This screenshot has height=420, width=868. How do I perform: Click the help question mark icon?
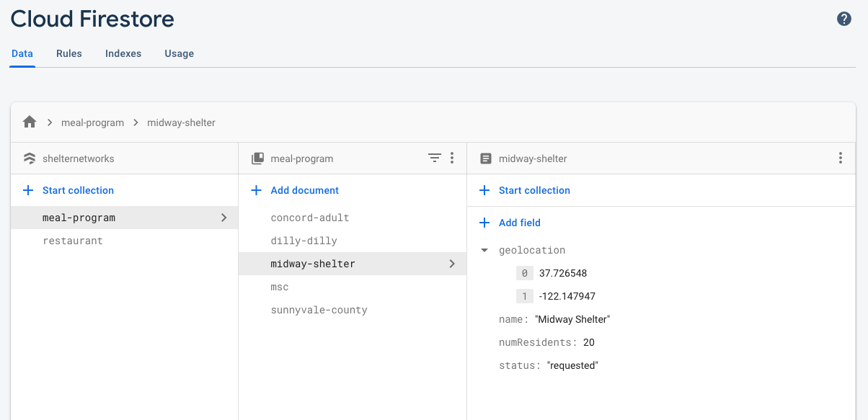point(844,19)
